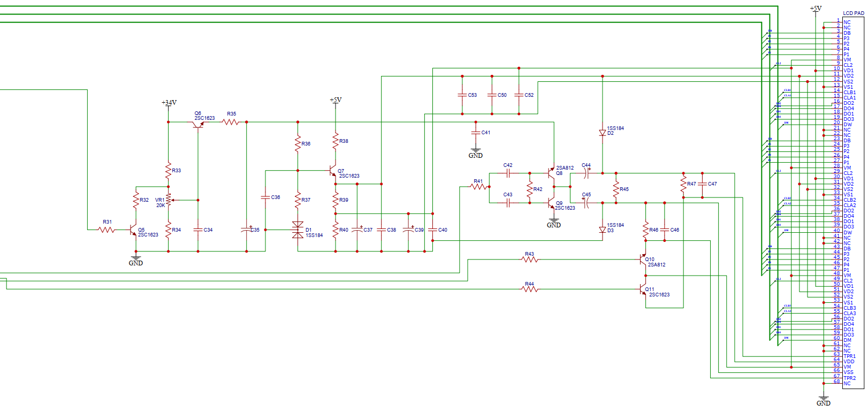
Task: Click the D3 1SS184 diode symbol
Action: pos(603,230)
